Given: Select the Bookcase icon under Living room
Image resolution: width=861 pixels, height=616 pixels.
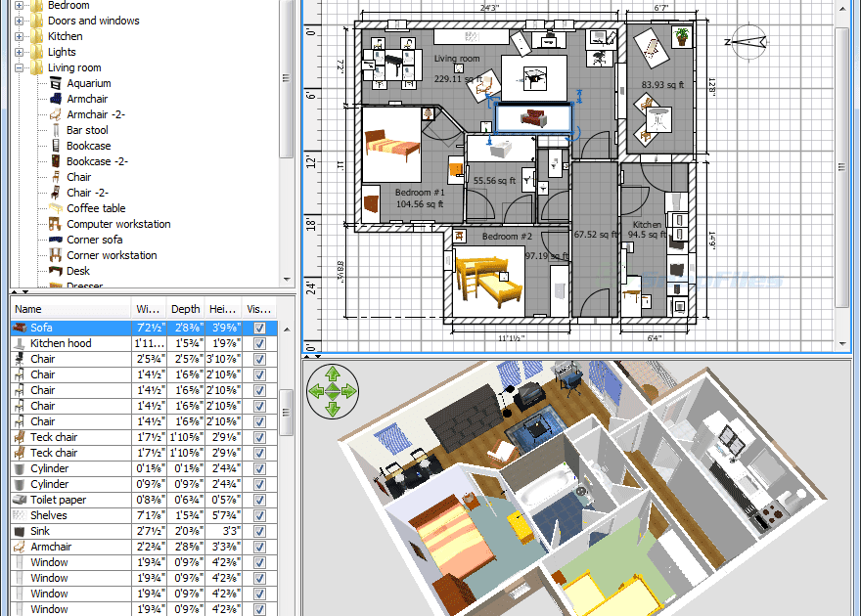Looking at the screenshot, I should tap(55, 146).
